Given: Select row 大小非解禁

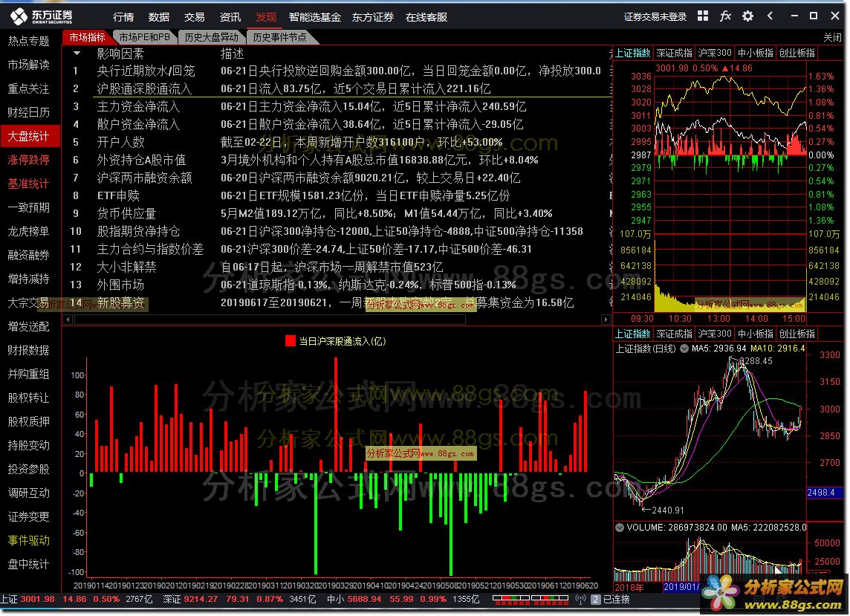Looking at the screenshot, I should (x=337, y=268).
